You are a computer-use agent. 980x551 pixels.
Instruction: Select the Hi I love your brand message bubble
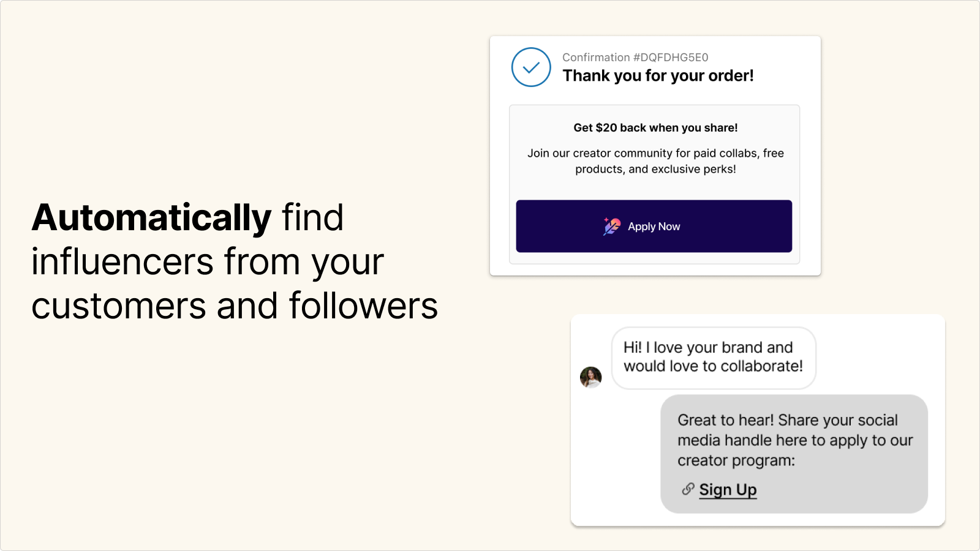coord(713,358)
